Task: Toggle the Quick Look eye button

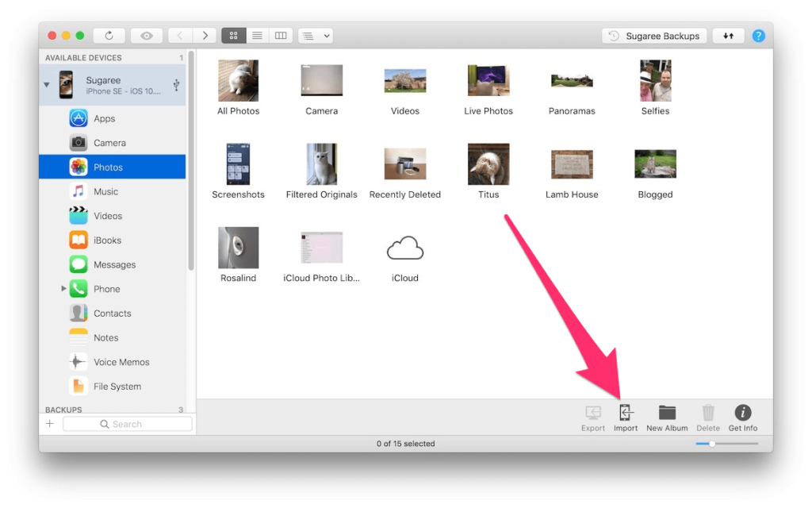Action: pyautogui.click(x=147, y=36)
